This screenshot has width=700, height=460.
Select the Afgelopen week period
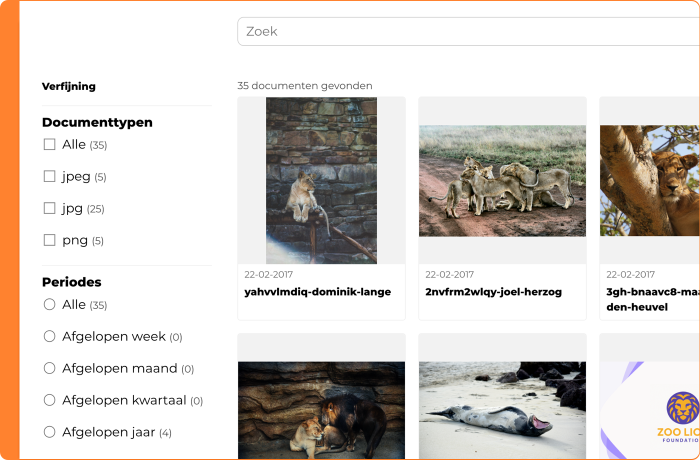tap(50, 336)
